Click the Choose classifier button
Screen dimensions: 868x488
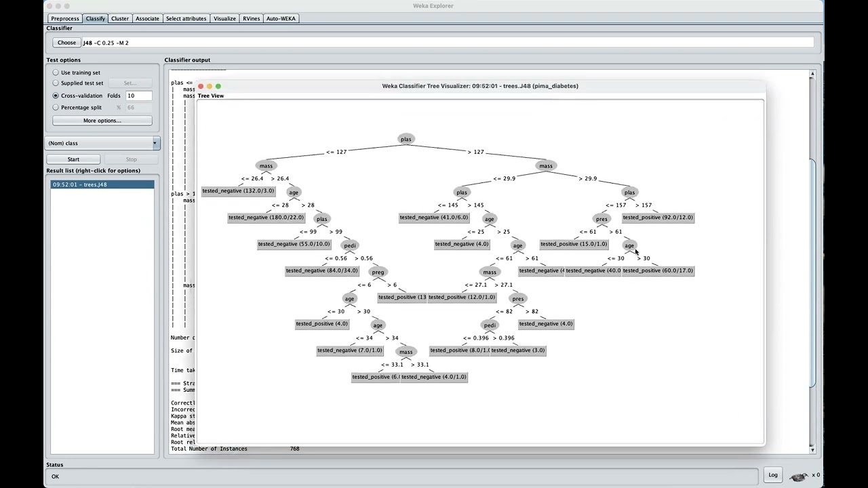coord(66,43)
